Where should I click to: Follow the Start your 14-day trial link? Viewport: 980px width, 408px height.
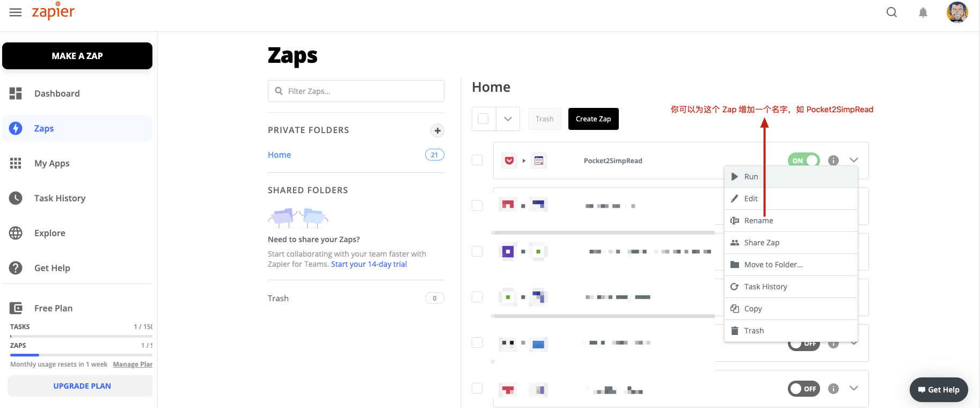pyautogui.click(x=369, y=264)
